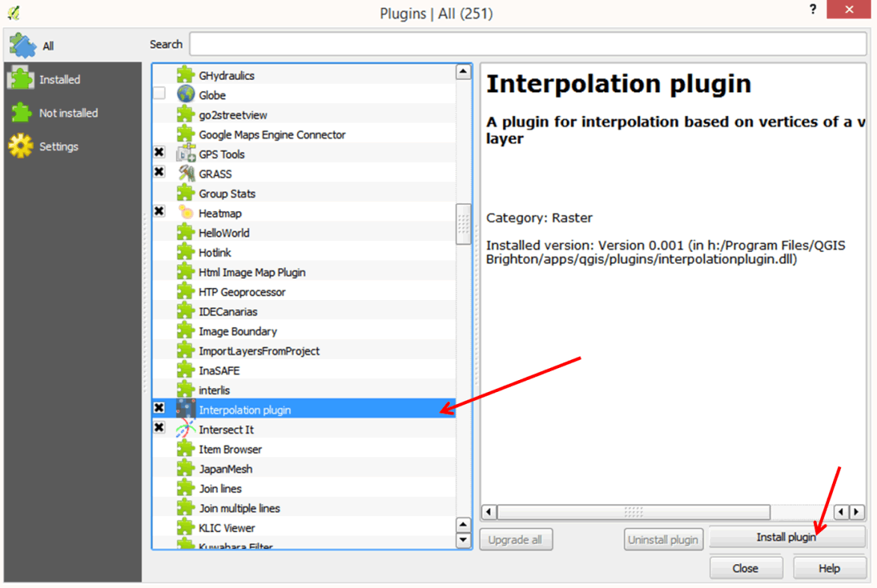877x588 pixels.
Task: Click the question mark help button
Action: [x=813, y=10]
